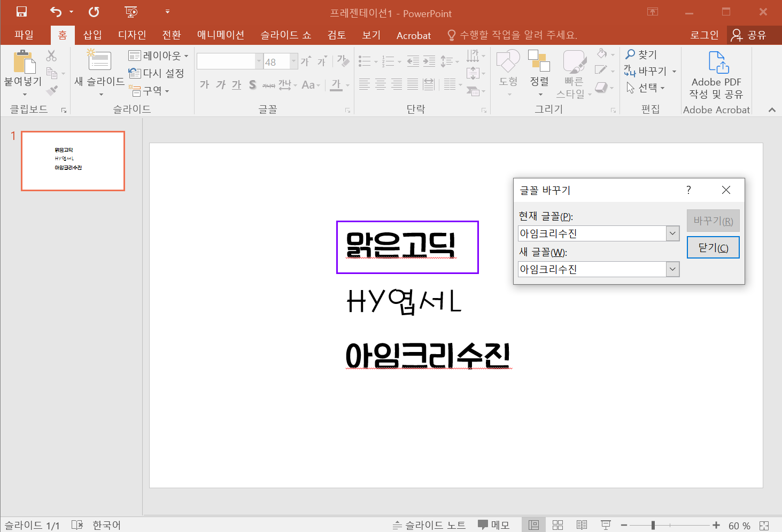This screenshot has height=532, width=782.
Task: Change the font color with underlined 가
Action: point(336,84)
